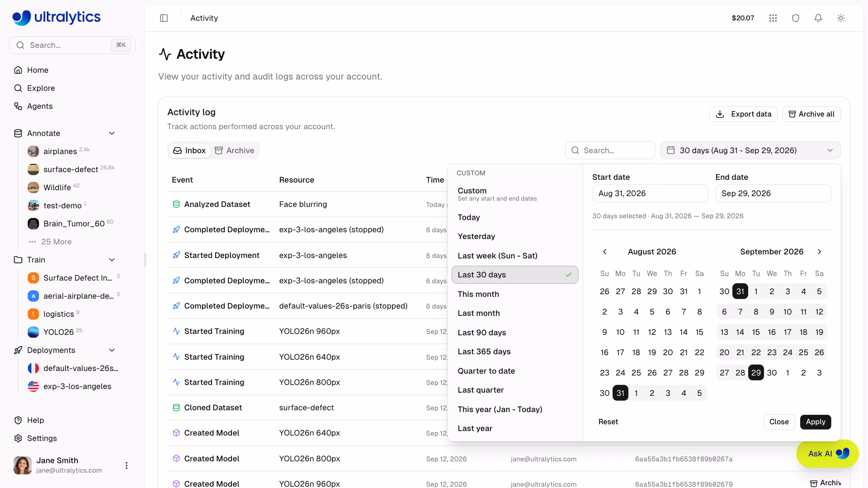Collapse the Train section
This screenshot has height=488, width=868.
tap(112, 260)
